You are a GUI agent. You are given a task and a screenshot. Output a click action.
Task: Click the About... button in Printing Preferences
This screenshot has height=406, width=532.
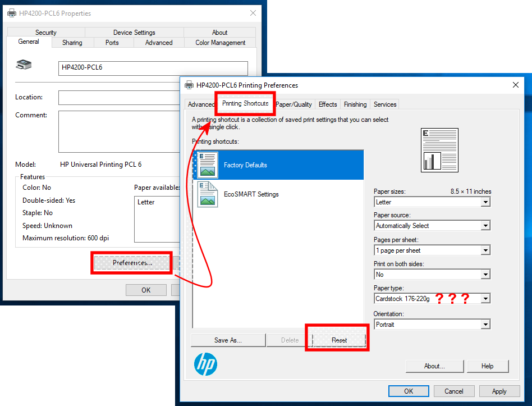click(x=434, y=366)
